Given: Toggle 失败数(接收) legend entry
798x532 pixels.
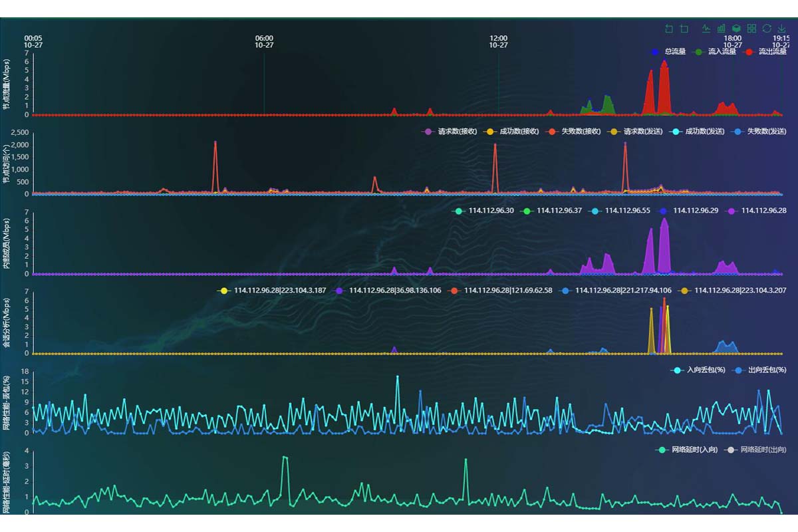Looking at the screenshot, I should tap(574, 131).
